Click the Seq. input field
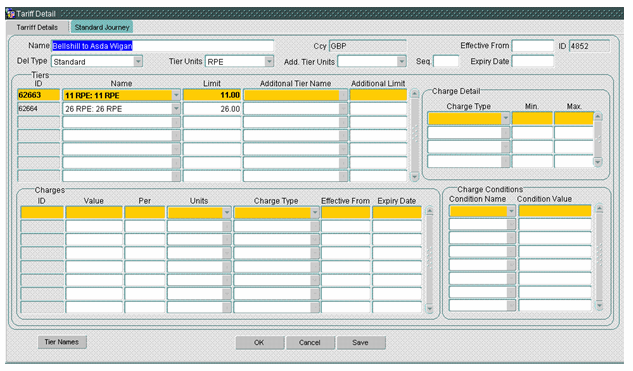Viewport: 633px width, 371px height. click(x=446, y=62)
